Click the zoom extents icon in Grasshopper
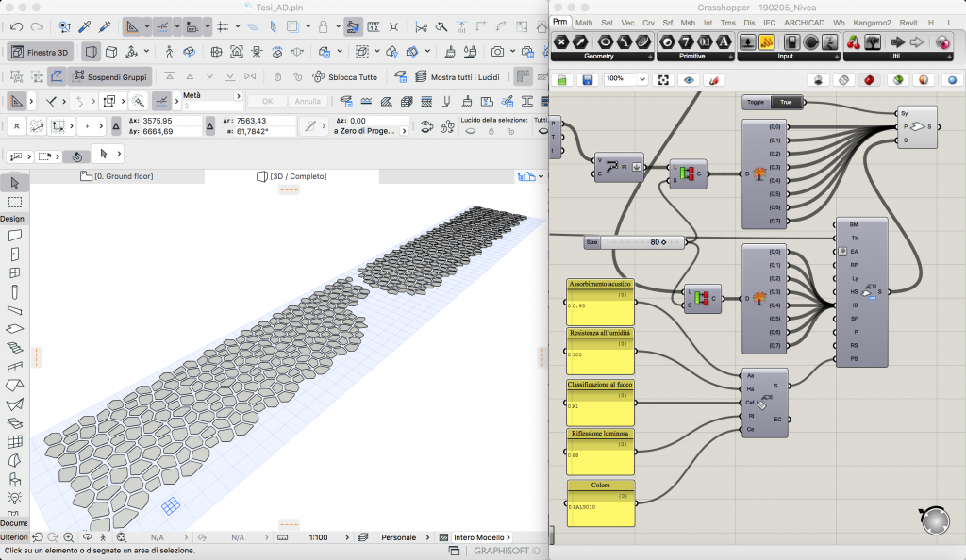Viewport: 966px width, 560px height. click(663, 80)
